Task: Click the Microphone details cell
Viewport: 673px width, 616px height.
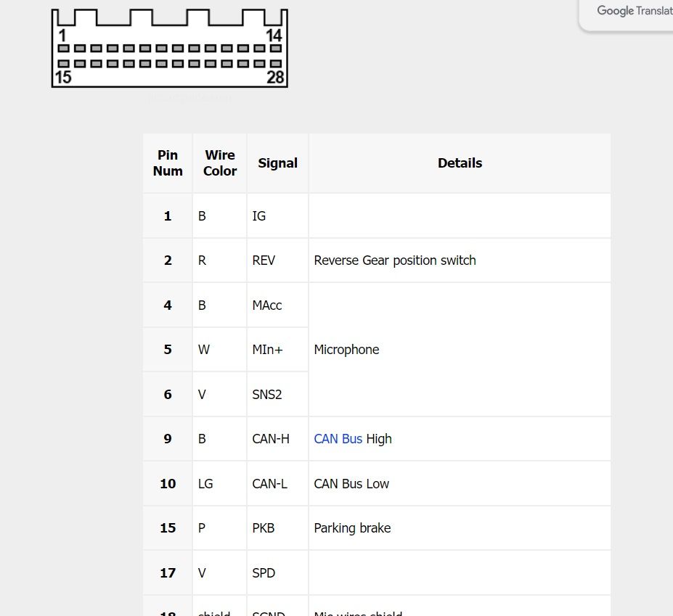Action: pyautogui.click(x=460, y=350)
